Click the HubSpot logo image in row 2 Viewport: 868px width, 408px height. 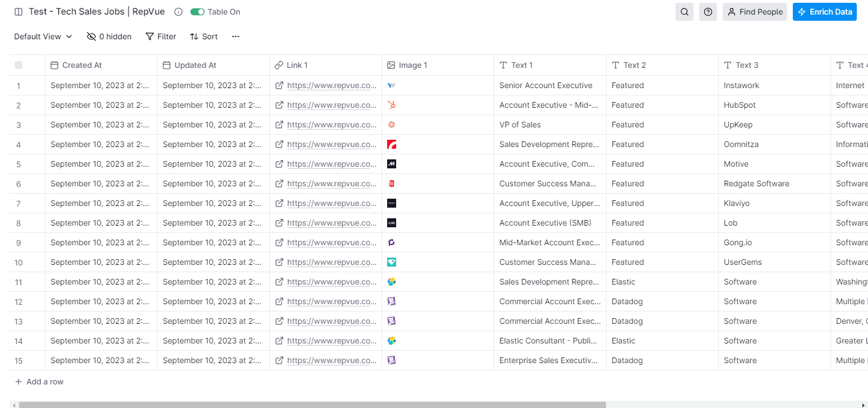(x=392, y=105)
